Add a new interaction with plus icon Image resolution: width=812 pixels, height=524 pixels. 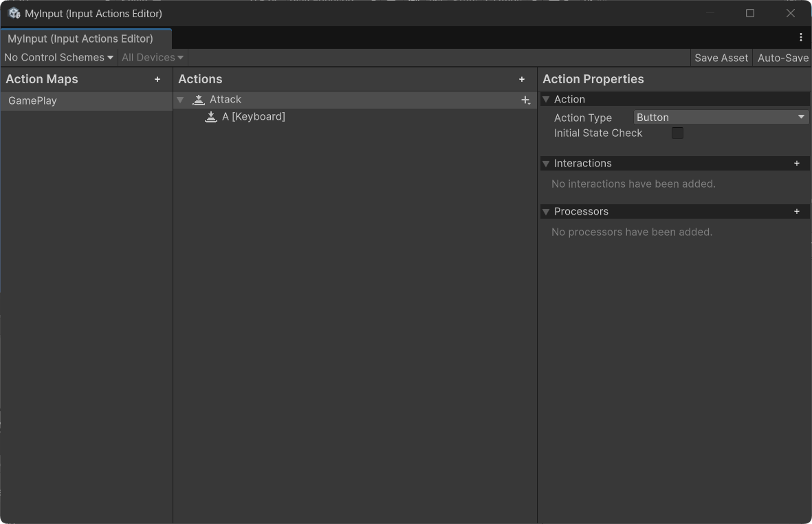pyautogui.click(x=796, y=163)
